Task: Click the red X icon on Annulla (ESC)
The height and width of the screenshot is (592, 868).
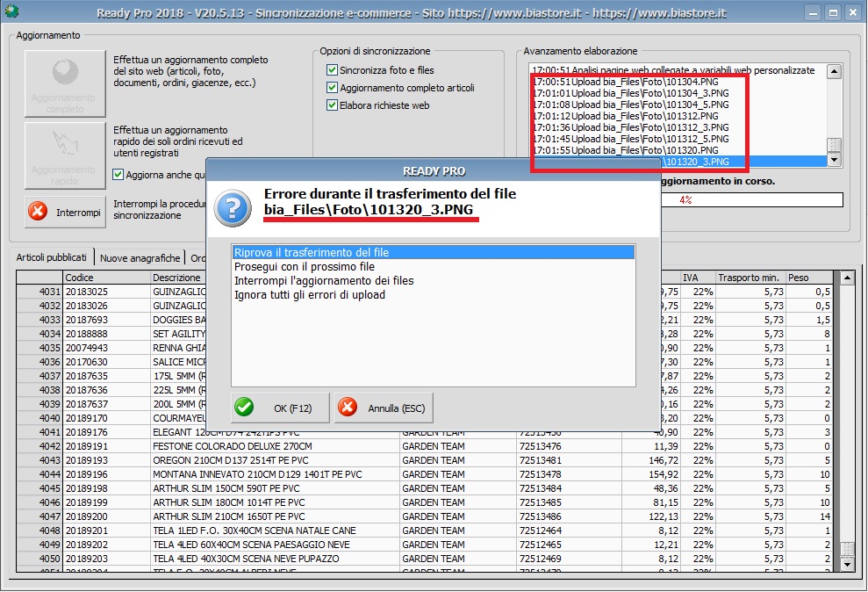Action: point(348,408)
